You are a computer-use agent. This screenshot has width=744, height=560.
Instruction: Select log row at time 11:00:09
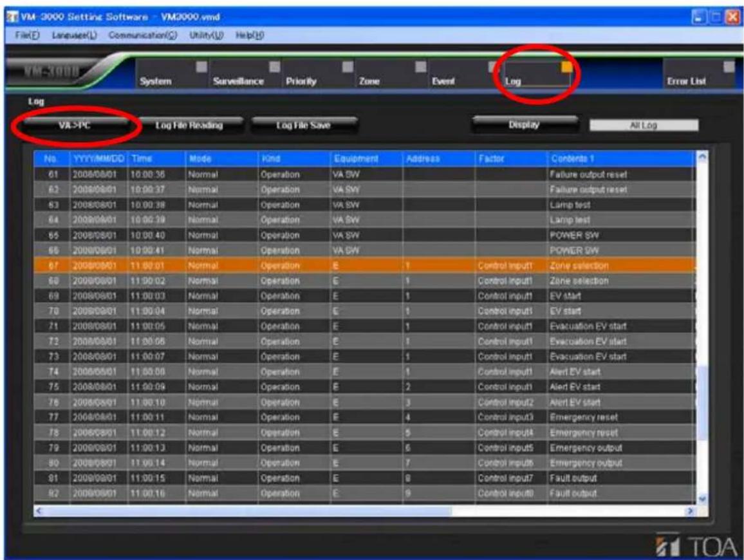pos(364,387)
